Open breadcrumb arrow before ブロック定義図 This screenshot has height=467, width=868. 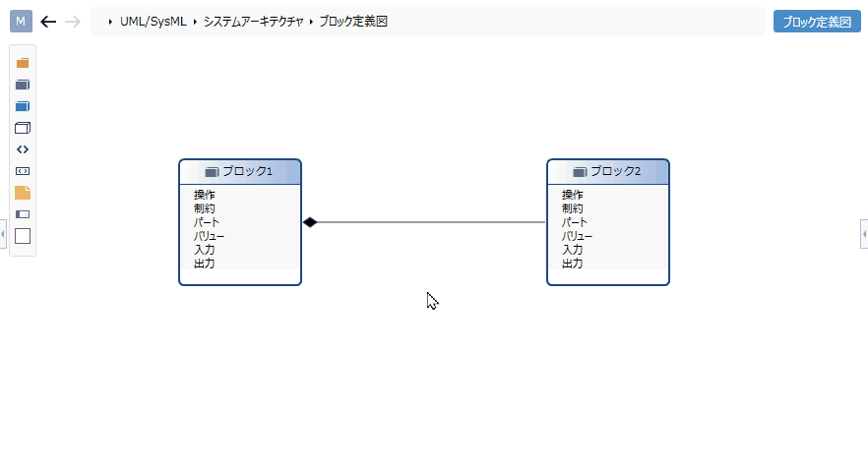coord(311,22)
